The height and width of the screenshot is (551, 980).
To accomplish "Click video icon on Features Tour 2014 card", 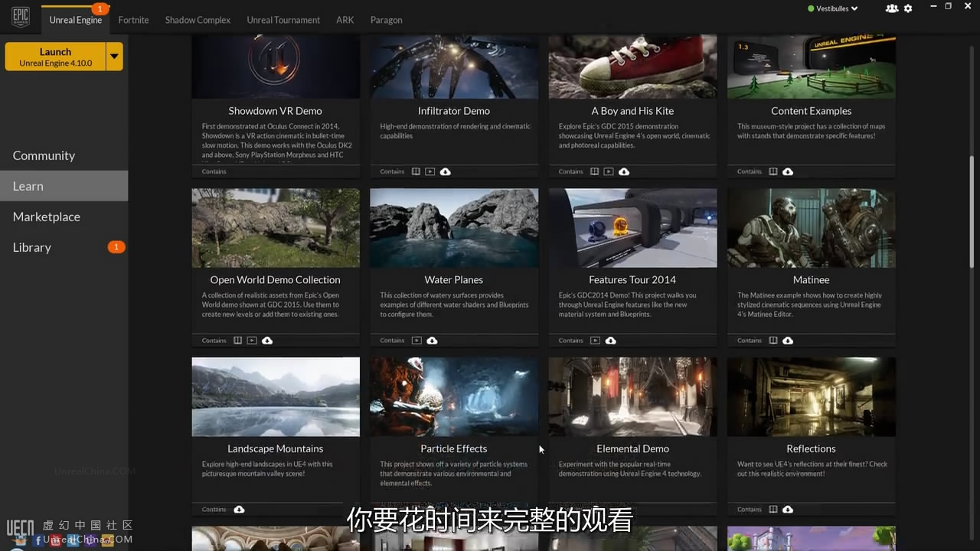I will point(595,341).
